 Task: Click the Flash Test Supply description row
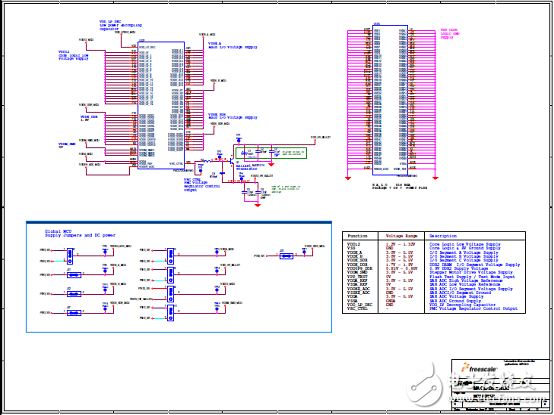point(472,277)
